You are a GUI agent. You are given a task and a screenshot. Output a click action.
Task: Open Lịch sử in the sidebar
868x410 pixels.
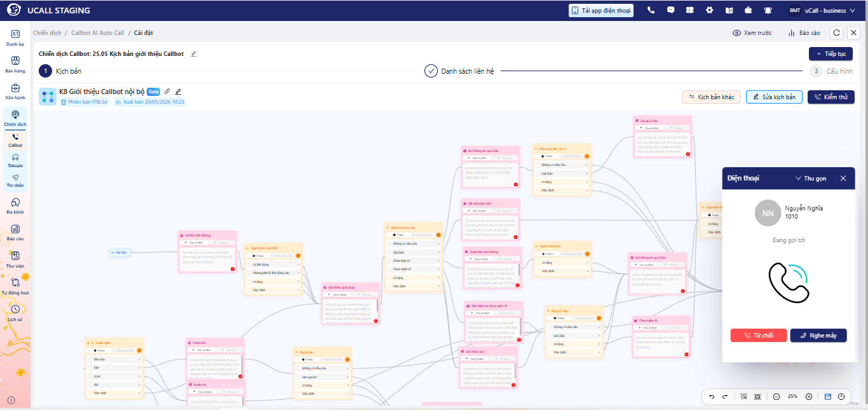(x=15, y=313)
